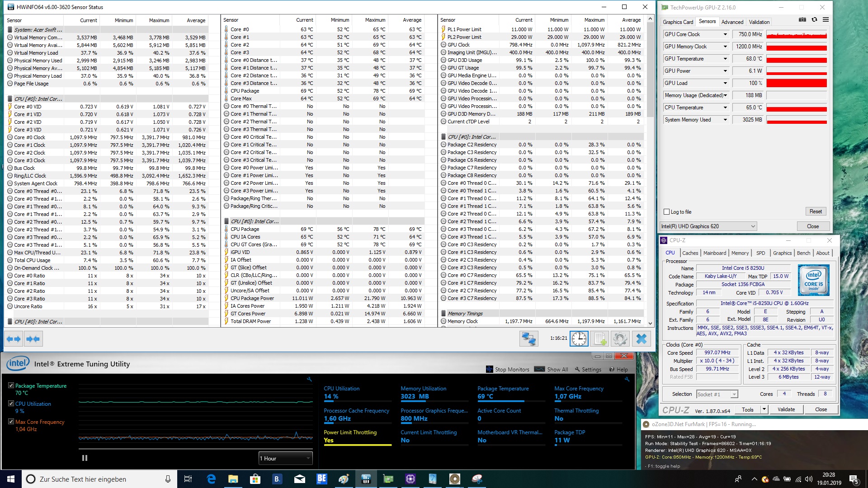Open the 1 Hour time range dropdown
Screen dimensions: 868x488
[285, 458]
